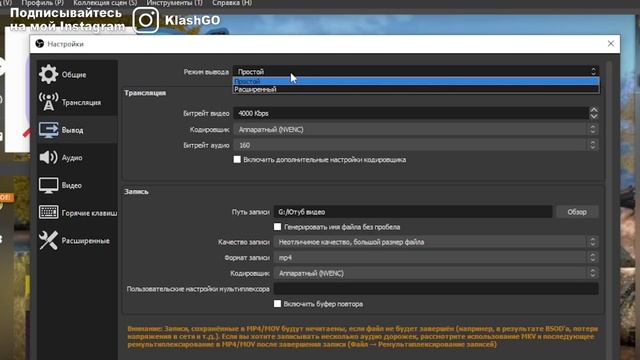Close the Настройки dialog
This screenshot has height=360, width=640.
pos(611,44)
